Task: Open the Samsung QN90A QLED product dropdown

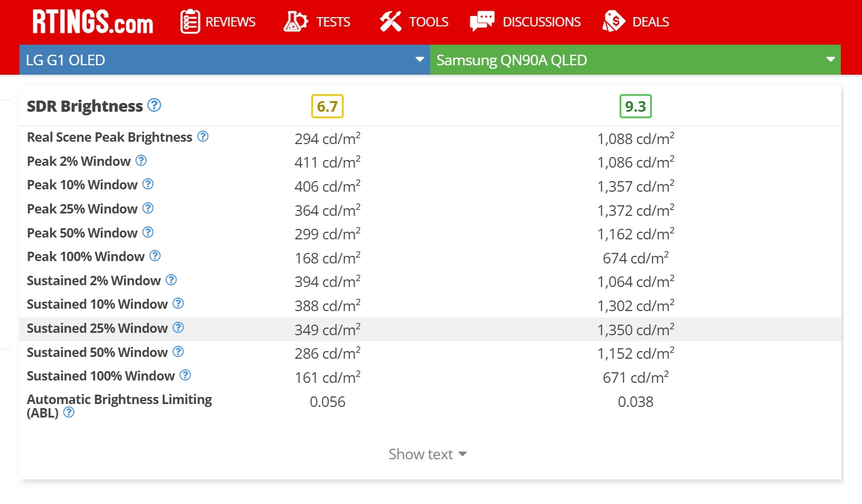Action: 635,60
